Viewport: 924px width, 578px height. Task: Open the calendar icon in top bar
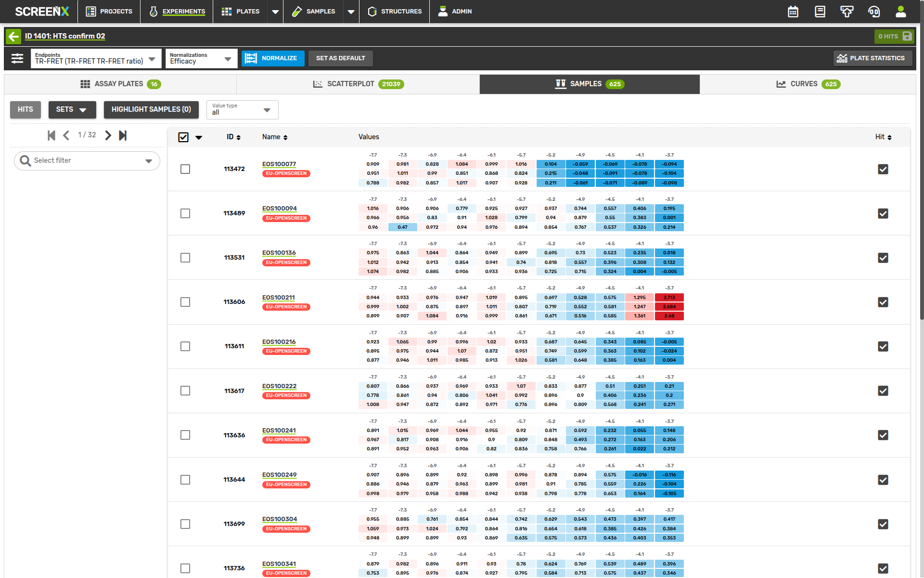click(793, 12)
